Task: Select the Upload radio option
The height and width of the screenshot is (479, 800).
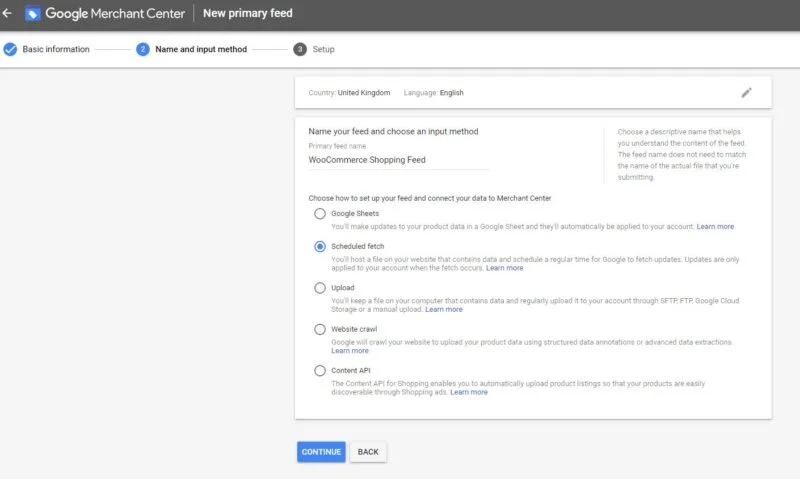Action: click(x=320, y=288)
